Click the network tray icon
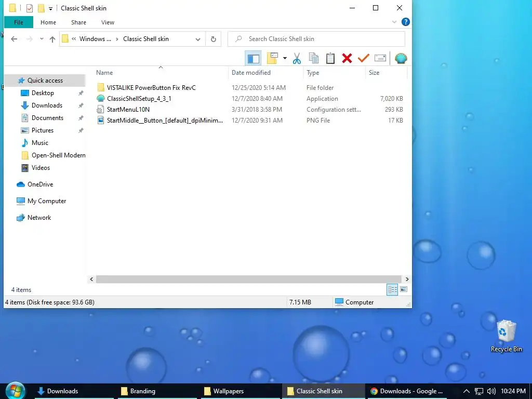532x399 pixels. pos(478,391)
